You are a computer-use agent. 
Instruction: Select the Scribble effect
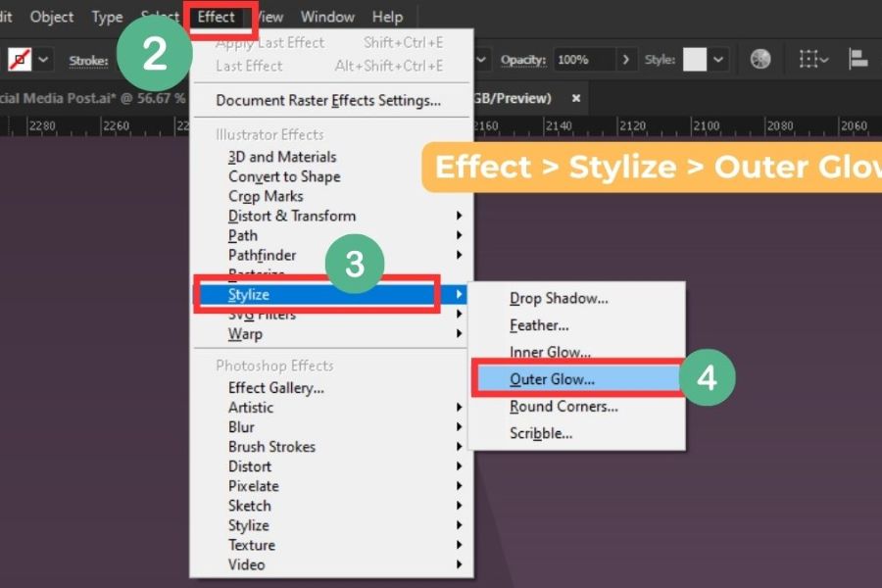541,433
